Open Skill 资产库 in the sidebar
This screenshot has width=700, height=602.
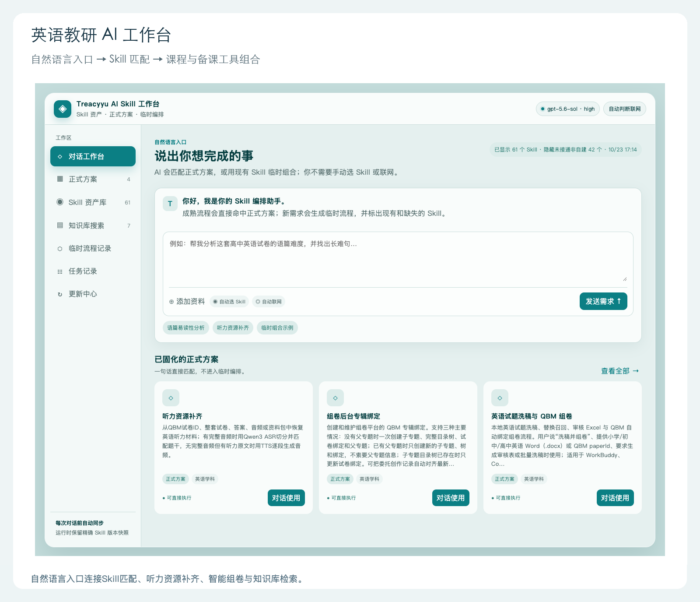[93, 202]
